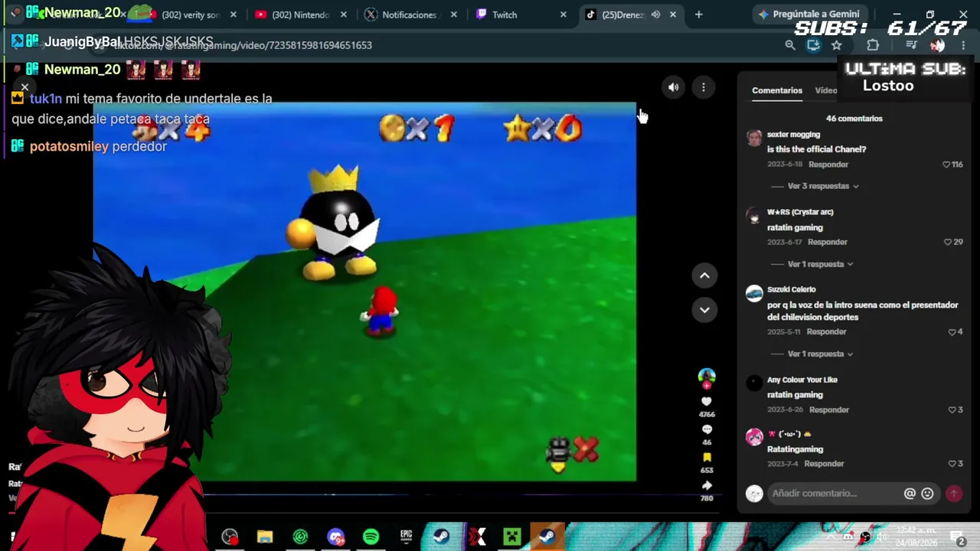Viewport: 980px width, 551px height.
Task: Reply to Suzuki Celerio's comment
Action: click(826, 331)
